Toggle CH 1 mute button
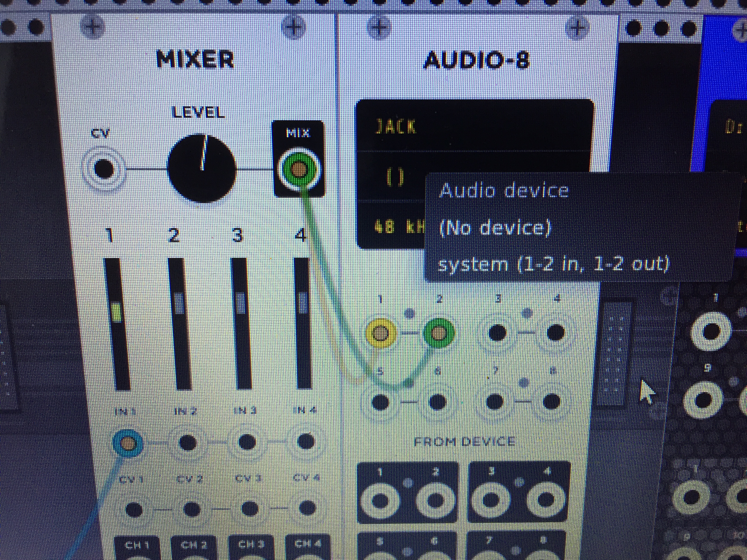The height and width of the screenshot is (560, 747). (137, 546)
